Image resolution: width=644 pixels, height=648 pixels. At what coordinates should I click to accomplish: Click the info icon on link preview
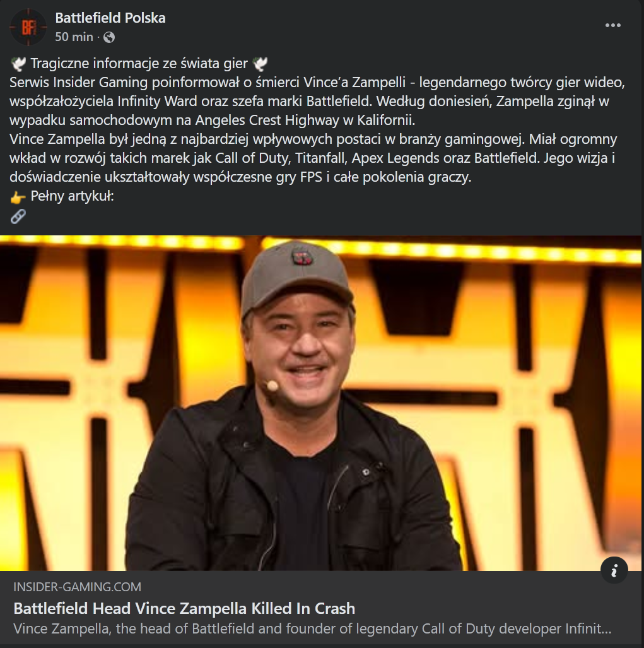tap(614, 570)
